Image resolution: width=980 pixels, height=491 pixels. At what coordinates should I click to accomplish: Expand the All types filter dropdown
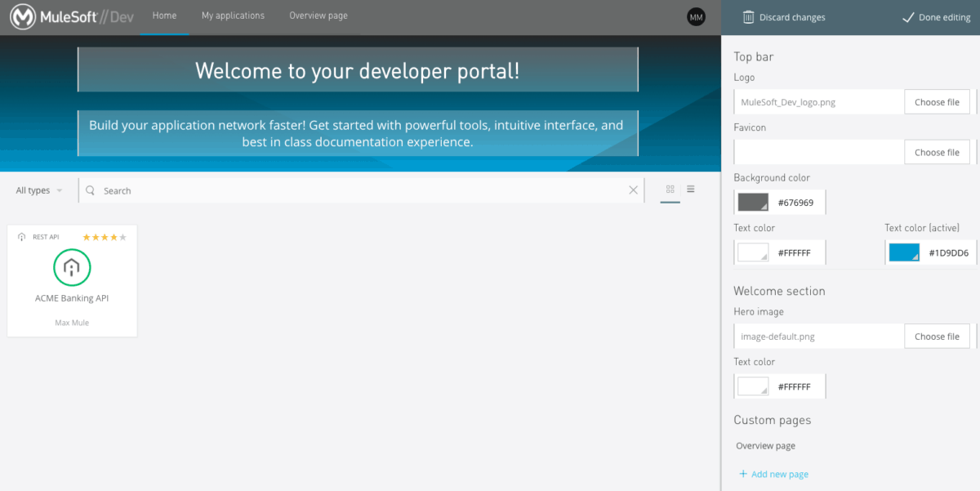click(38, 190)
